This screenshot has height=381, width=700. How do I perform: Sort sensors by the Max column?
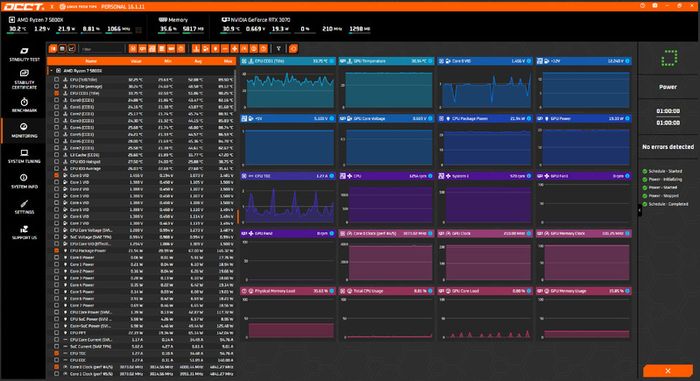click(228, 61)
